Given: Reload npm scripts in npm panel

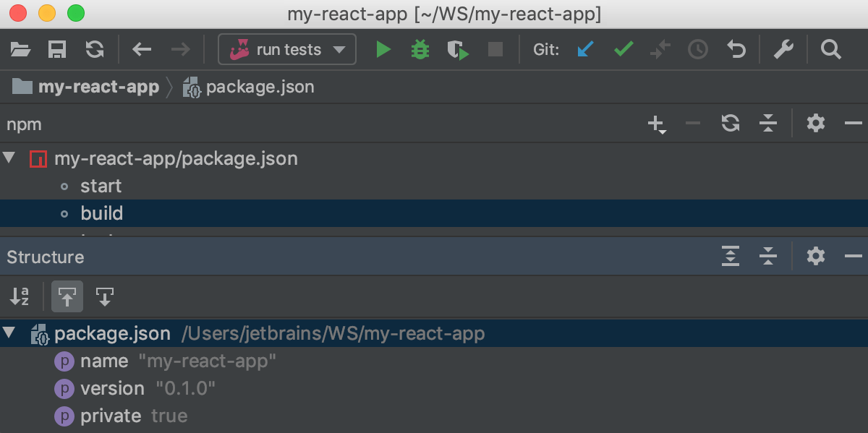Looking at the screenshot, I should tap(731, 124).
